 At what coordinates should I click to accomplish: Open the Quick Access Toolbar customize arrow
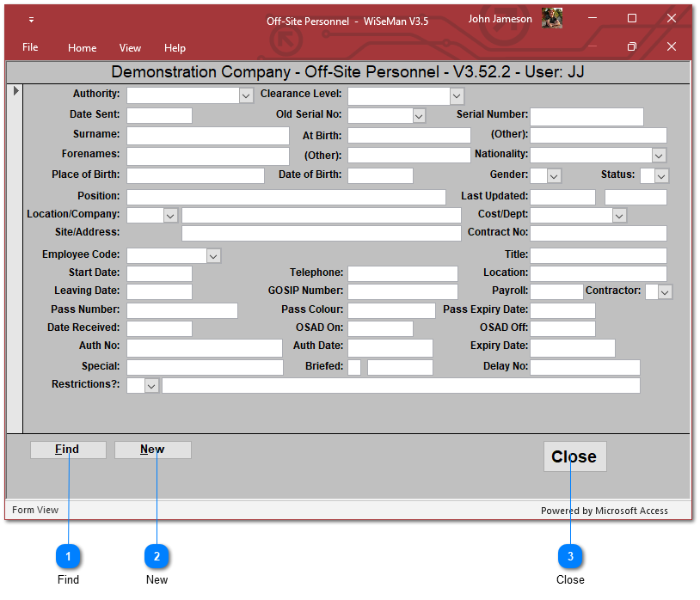tap(32, 19)
